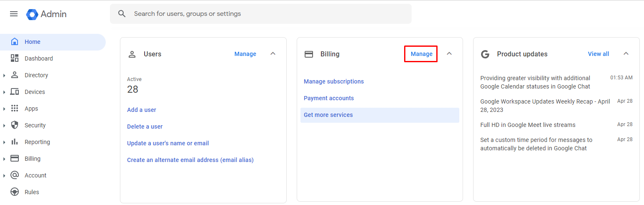Click the Reporting bar chart icon

(x=15, y=142)
